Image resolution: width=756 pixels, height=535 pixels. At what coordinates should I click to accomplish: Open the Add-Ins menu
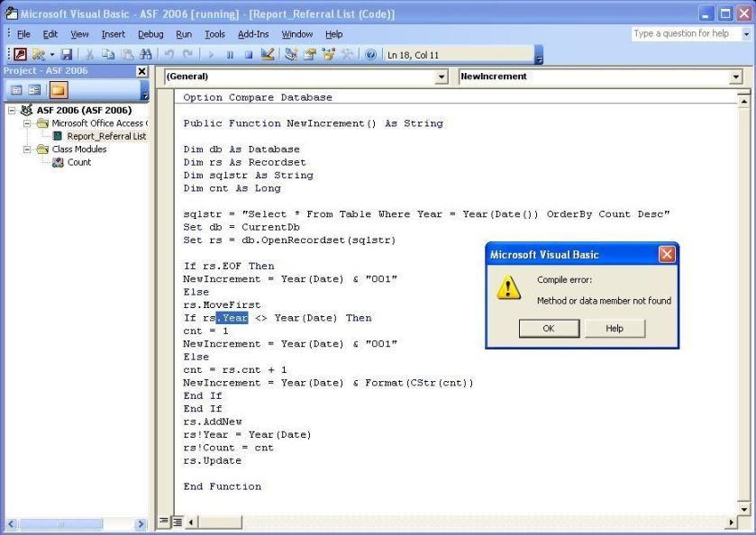tap(253, 34)
